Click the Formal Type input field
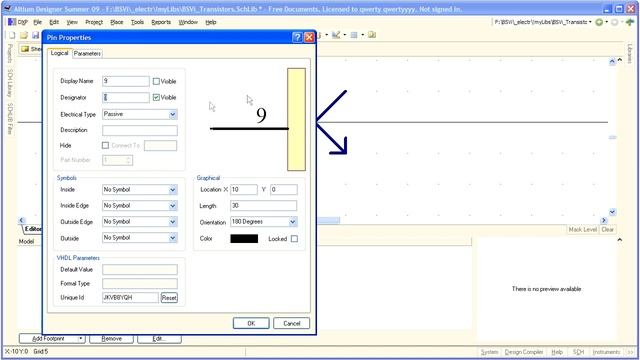 pyautogui.click(x=140, y=284)
